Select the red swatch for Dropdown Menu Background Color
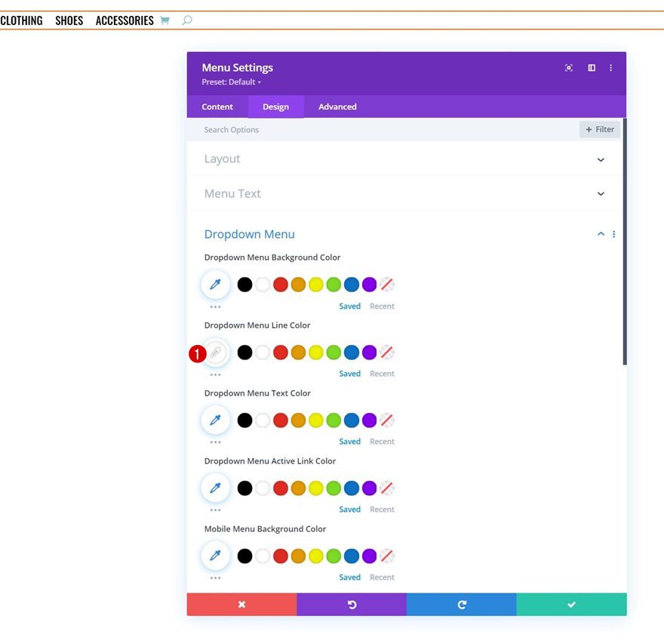 coord(281,284)
